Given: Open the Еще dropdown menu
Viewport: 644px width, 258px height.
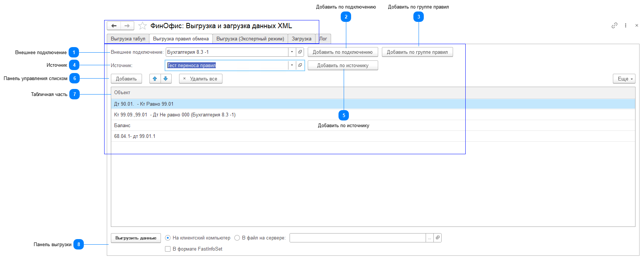Looking at the screenshot, I should click(624, 79).
